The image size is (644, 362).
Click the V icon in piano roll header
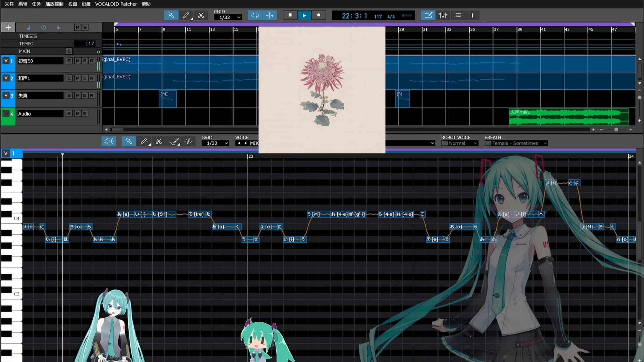tap(6, 153)
